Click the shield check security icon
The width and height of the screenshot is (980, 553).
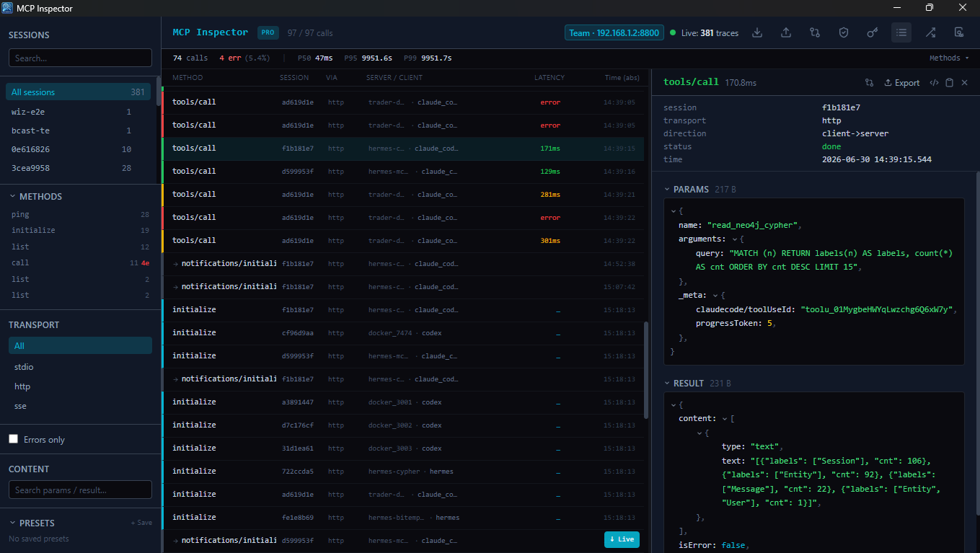tap(844, 32)
